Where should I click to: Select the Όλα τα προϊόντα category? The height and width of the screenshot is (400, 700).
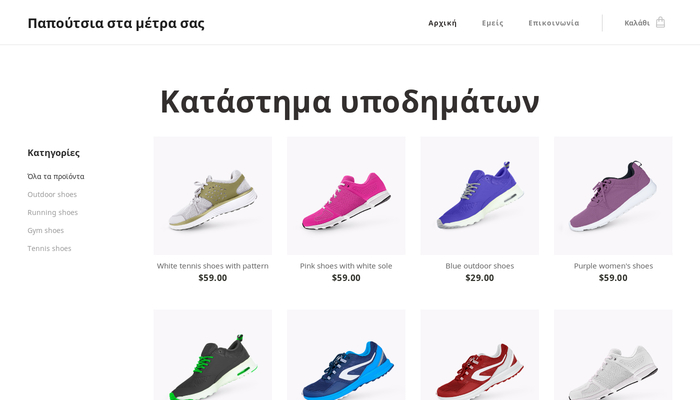click(56, 176)
